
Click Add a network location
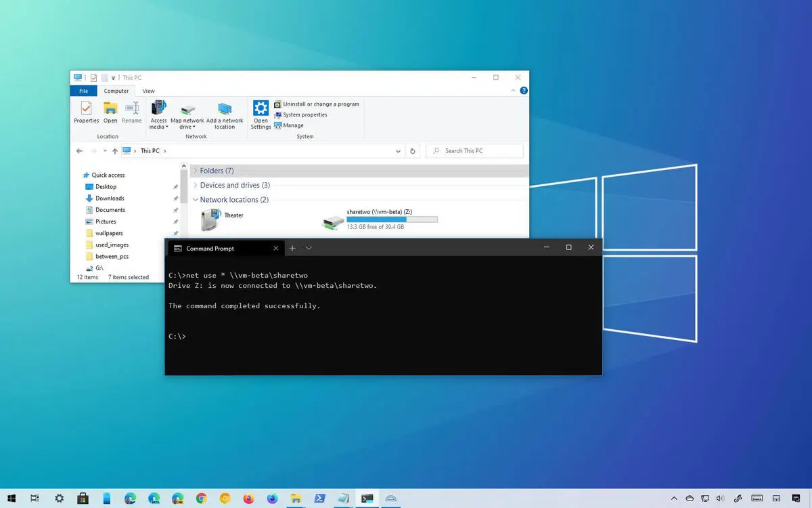pyautogui.click(x=225, y=115)
